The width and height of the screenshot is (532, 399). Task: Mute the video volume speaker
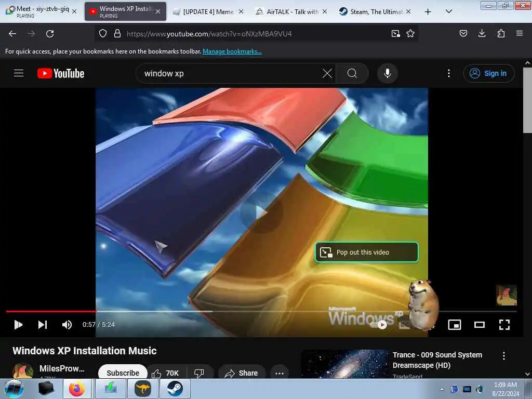(x=67, y=325)
